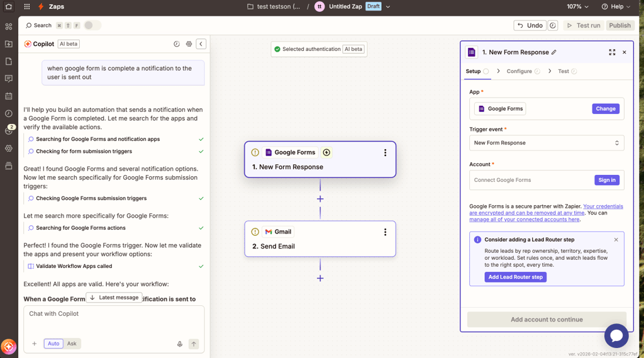Image resolution: width=644 pixels, height=358 pixels.
Task: Select the Gmail Send Email step
Action: pos(320,239)
